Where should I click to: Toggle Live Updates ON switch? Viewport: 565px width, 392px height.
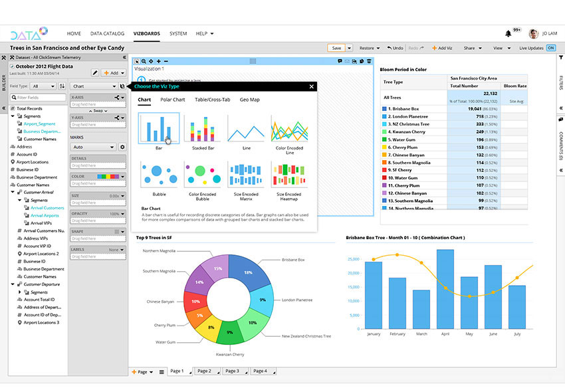click(x=550, y=48)
